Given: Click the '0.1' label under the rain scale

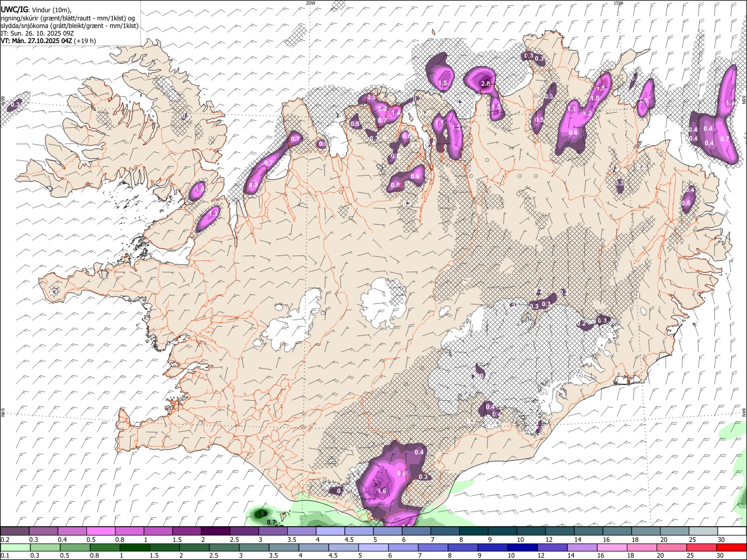Looking at the screenshot, I should point(5,556).
